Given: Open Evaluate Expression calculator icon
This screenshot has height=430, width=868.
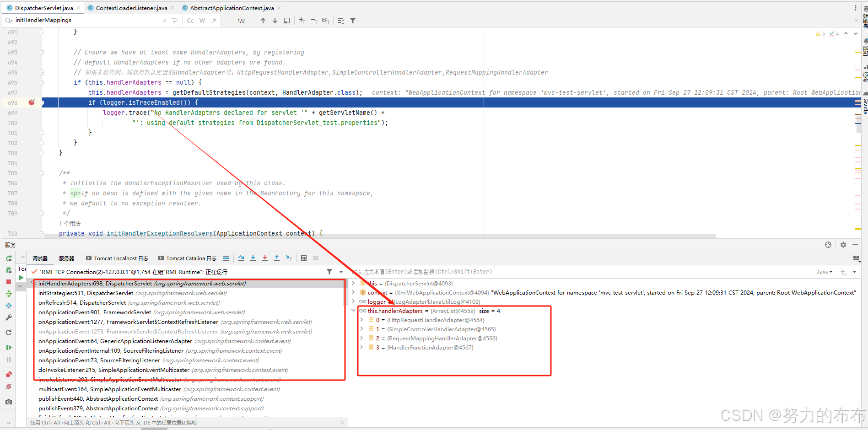Looking at the screenshot, I should click(304, 258).
